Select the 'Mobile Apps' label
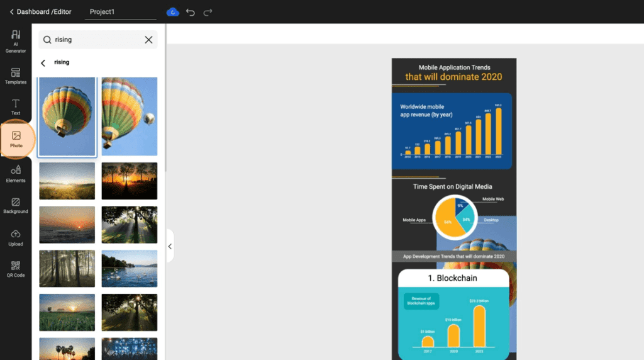This screenshot has width=644, height=360. (414, 220)
